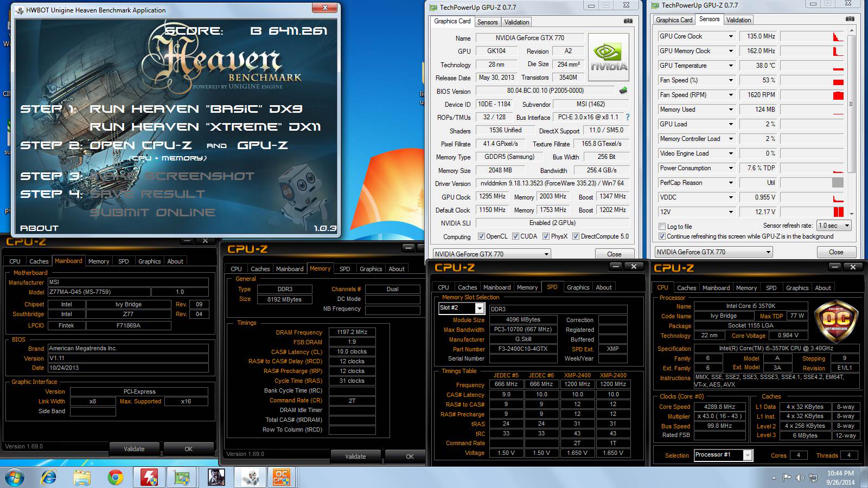
Task: Click the volume speaker tray icon
Action: tap(800, 478)
